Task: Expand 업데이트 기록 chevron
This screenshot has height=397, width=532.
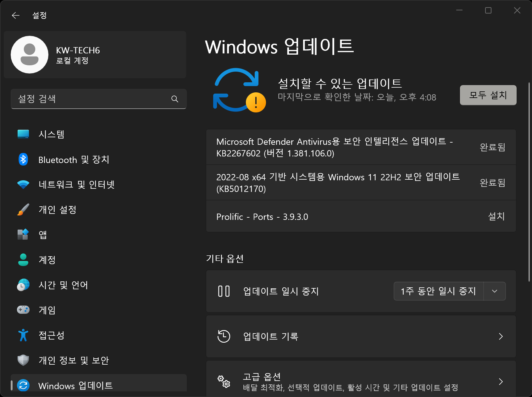Action: (x=501, y=336)
